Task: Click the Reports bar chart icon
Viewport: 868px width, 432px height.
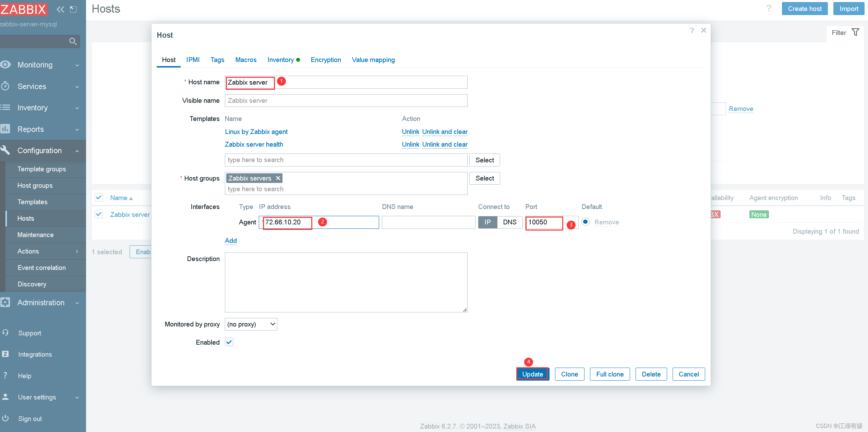Action: pos(5,129)
